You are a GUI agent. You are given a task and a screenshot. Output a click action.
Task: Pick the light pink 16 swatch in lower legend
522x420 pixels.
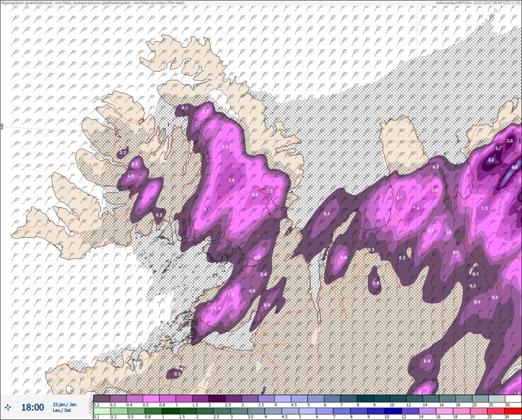pyautogui.click(x=445, y=411)
